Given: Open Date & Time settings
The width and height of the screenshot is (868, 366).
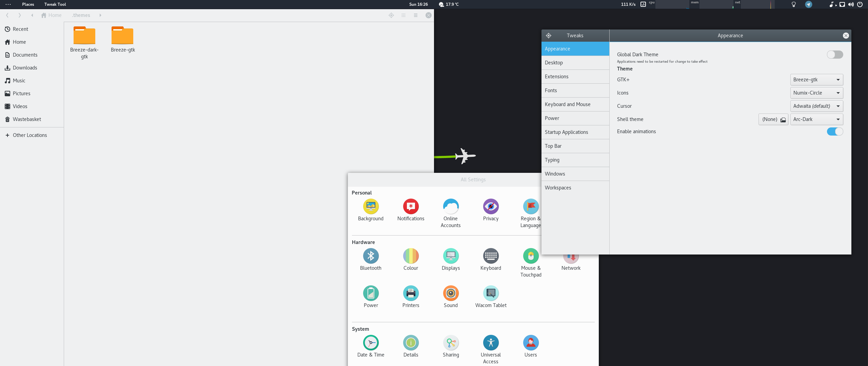Looking at the screenshot, I should tap(371, 343).
